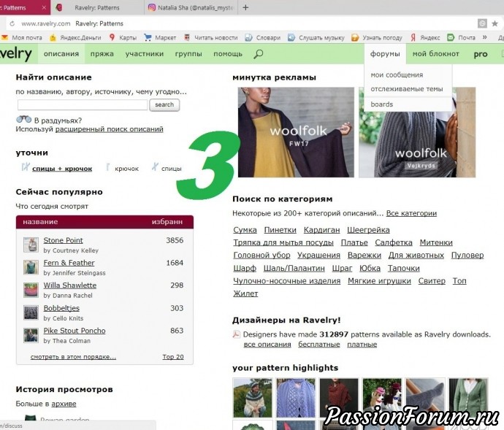Viewport: 504px width, 430px height.
Task: Switch to Natalia Sha Instagram tab
Action: [x=191, y=7]
